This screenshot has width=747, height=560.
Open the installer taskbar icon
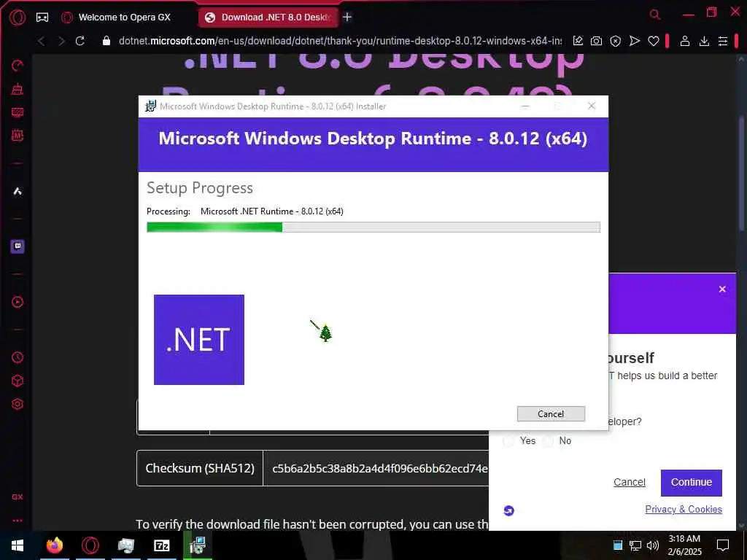tap(197, 545)
